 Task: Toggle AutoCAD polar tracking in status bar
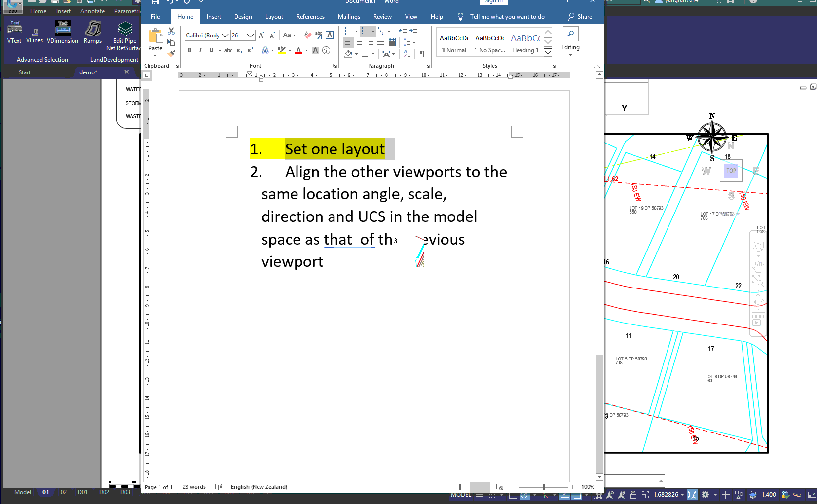pyautogui.click(x=525, y=495)
